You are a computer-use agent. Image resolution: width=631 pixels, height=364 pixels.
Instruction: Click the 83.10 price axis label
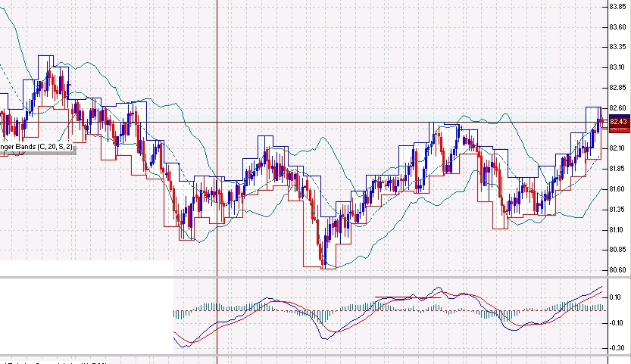(x=617, y=67)
